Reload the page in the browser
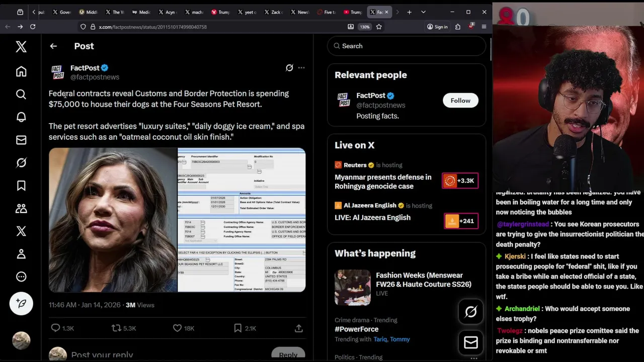This screenshot has width=644, height=362. click(x=33, y=27)
